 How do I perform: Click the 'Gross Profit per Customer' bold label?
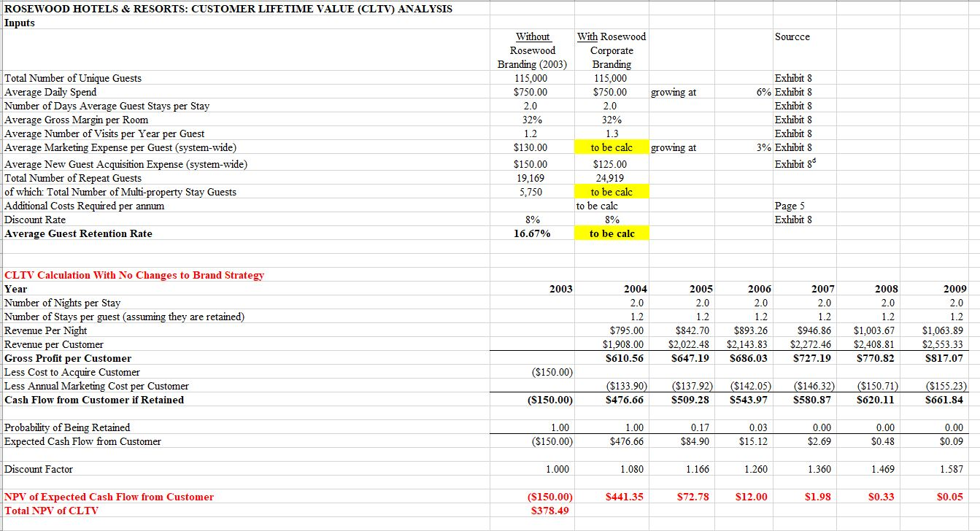tap(68, 358)
